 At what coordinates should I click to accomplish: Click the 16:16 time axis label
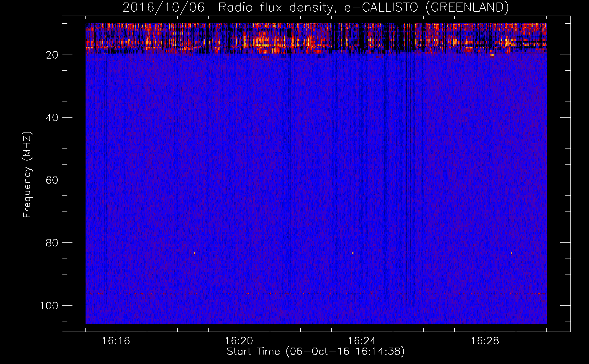tap(116, 341)
